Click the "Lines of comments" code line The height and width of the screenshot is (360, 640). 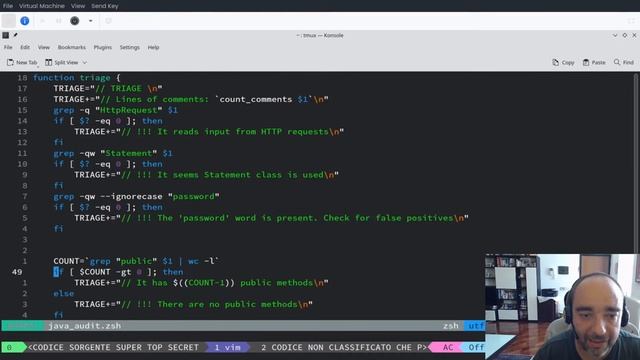pyautogui.click(x=191, y=99)
